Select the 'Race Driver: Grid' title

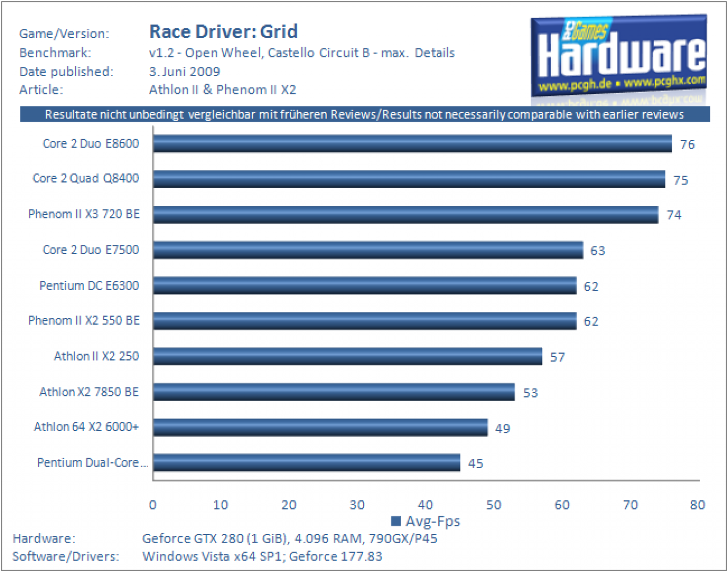(224, 31)
